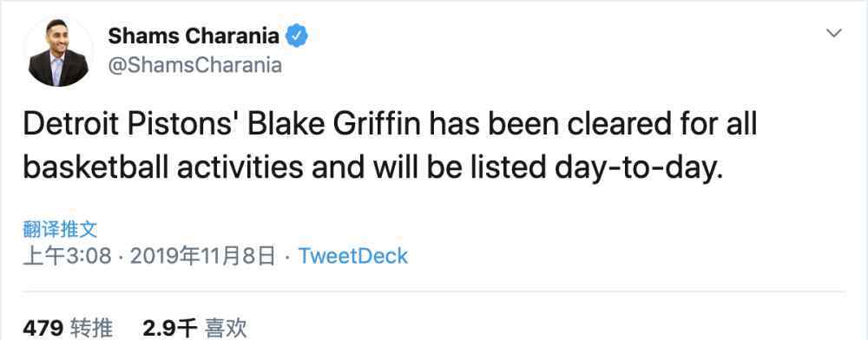Click the blue verified badge icon
868x340 pixels.
coord(296,37)
